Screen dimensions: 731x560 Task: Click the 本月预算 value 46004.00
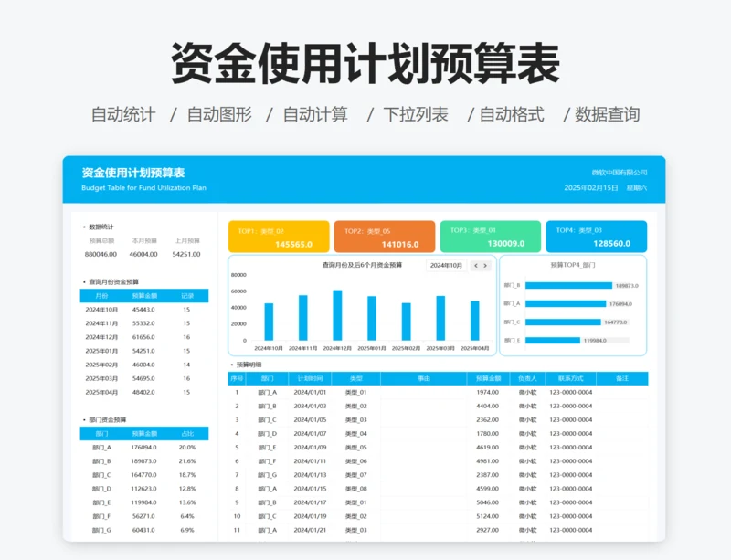click(x=143, y=254)
